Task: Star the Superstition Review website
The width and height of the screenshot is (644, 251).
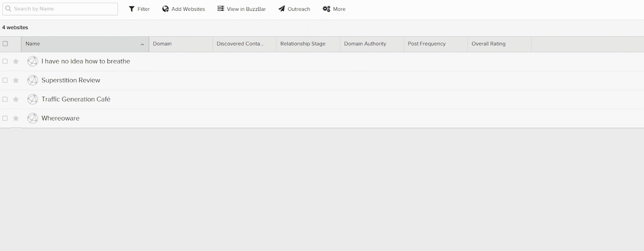Action: (x=16, y=81)
